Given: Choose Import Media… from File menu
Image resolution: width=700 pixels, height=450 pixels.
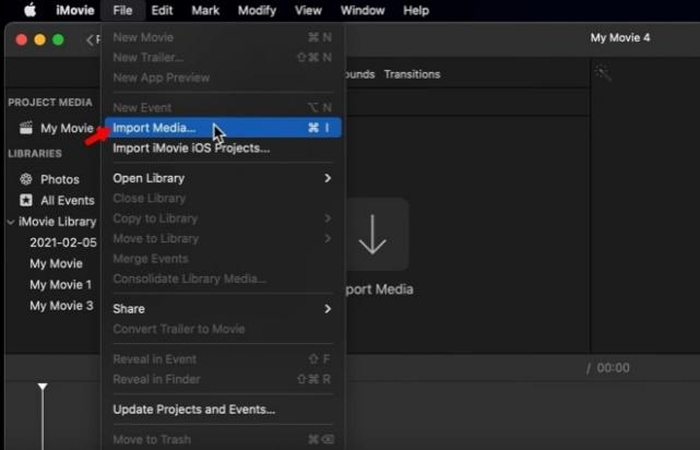Looking at the screenshot, I should tap(223, 128).
